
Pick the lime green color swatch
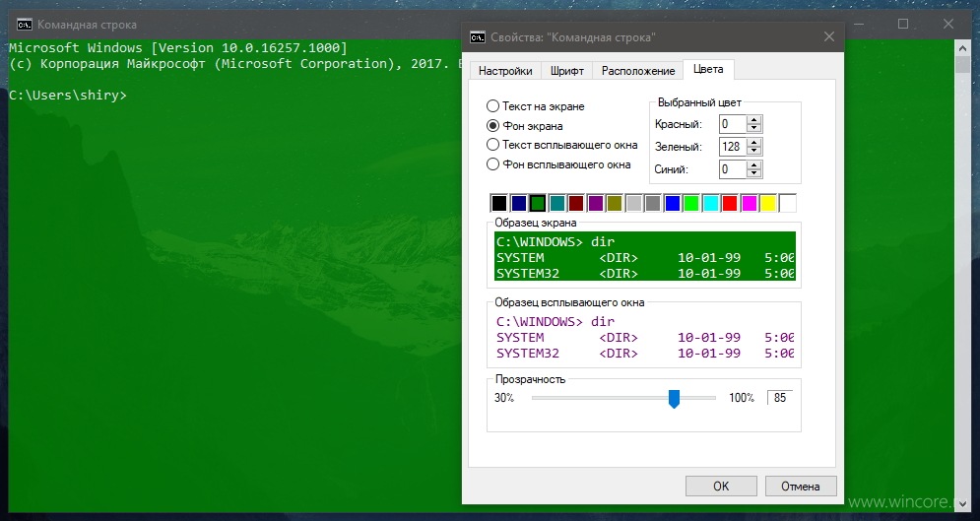pos(691,203)
